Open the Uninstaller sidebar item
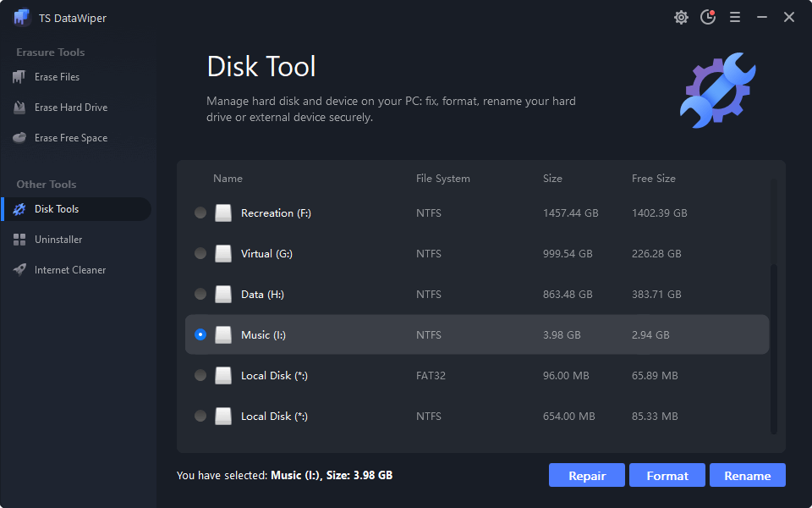The height and width of the screenshot is (508, 812). point(58,240)
